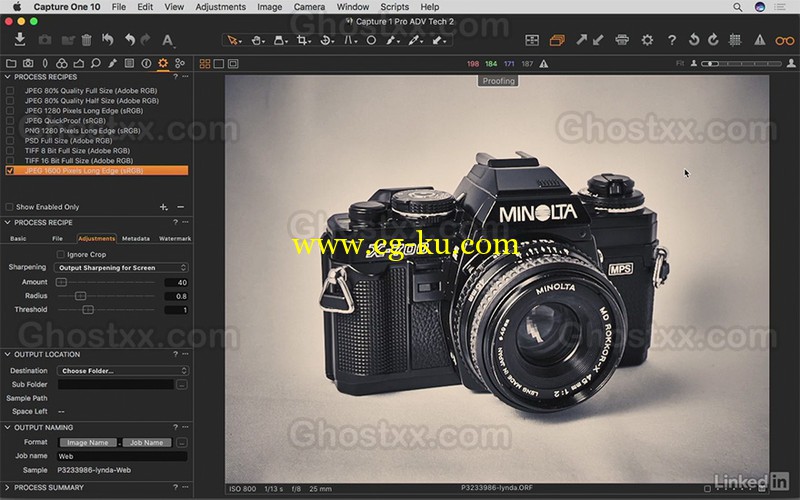Click the Sharpening Radius slider
The image size is (800, 500).
[106, 295]
